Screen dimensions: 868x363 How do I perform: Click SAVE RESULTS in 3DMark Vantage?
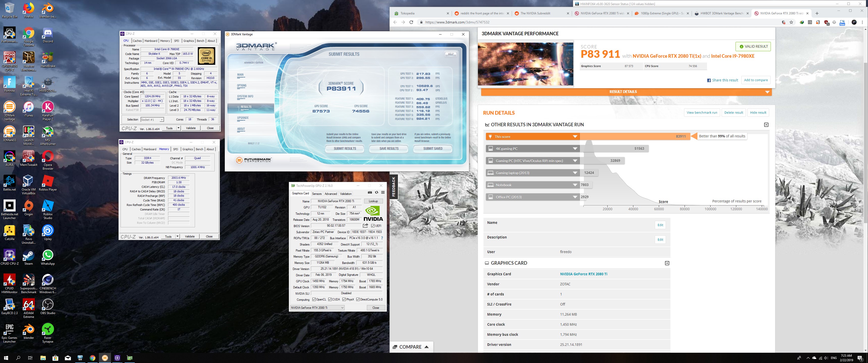pos(389,148)
